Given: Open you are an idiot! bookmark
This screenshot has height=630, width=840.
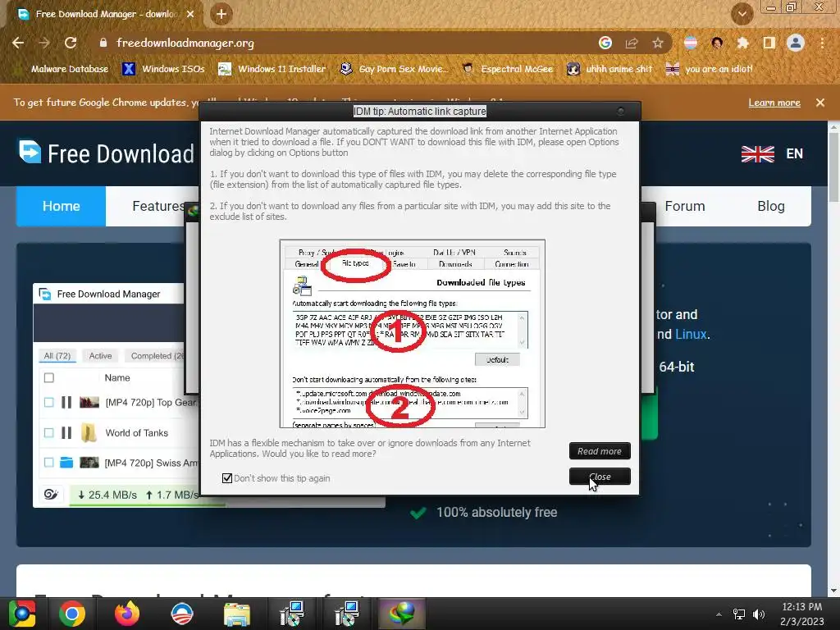Looking at the screenshot, I should pos(710,69).
